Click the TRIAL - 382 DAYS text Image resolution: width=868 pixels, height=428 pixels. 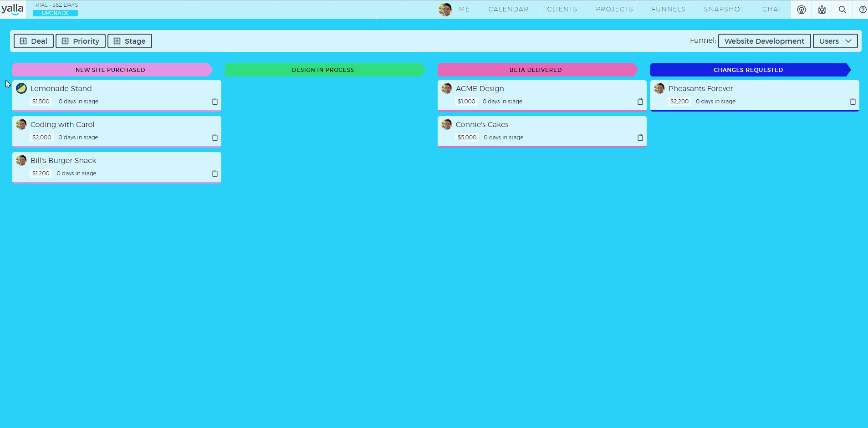click(x=55, y=5)
